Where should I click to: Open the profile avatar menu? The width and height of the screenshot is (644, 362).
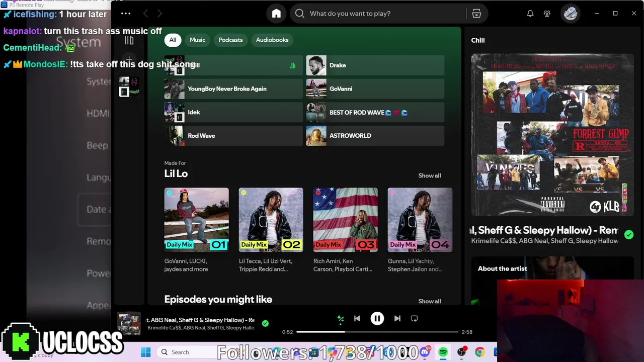click(570, 14)
